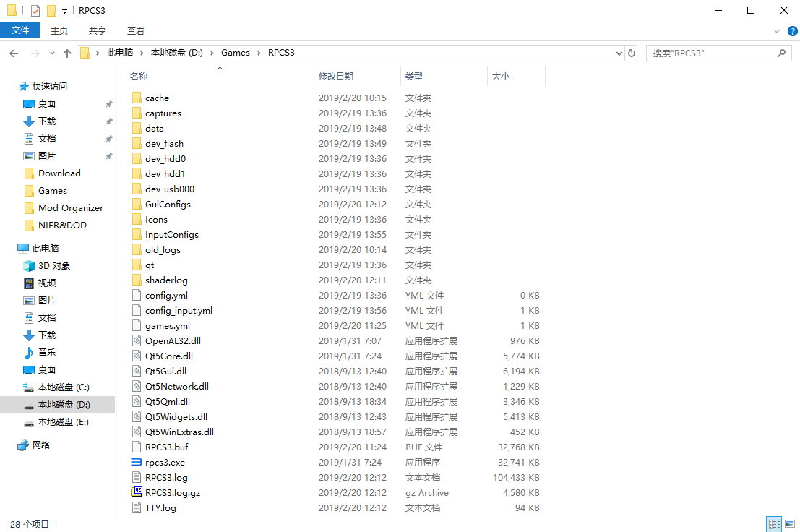
Task: Open recent locations dropdown arrow
Action: (52, 53)
